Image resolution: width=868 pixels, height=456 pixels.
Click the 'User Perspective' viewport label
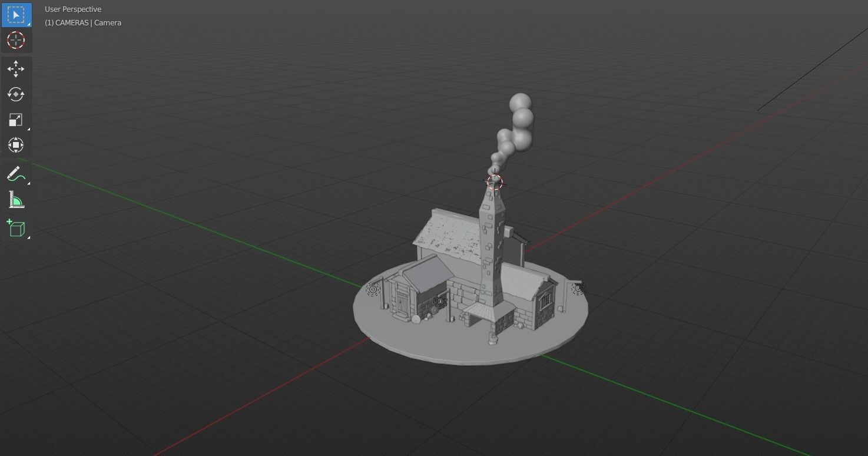tap(73, 9)
